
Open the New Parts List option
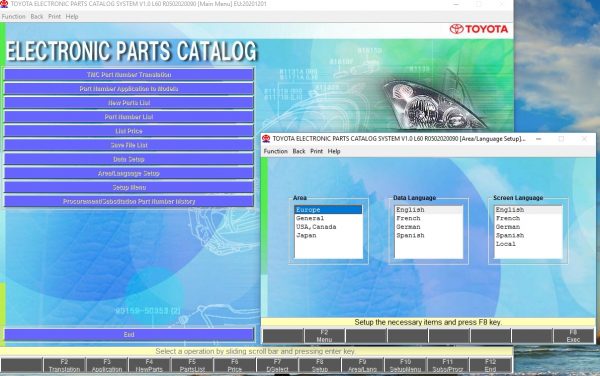click(129, 103)
